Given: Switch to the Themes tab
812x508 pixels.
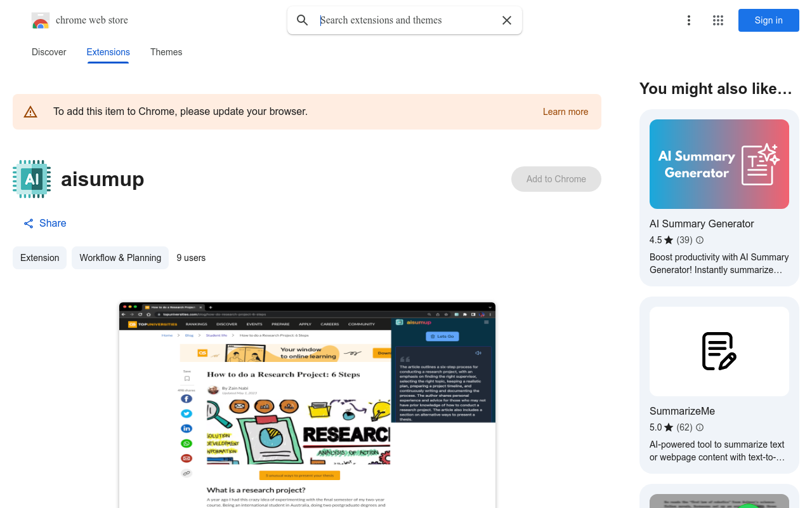Looking at the screenshot, I should [166, 52].
